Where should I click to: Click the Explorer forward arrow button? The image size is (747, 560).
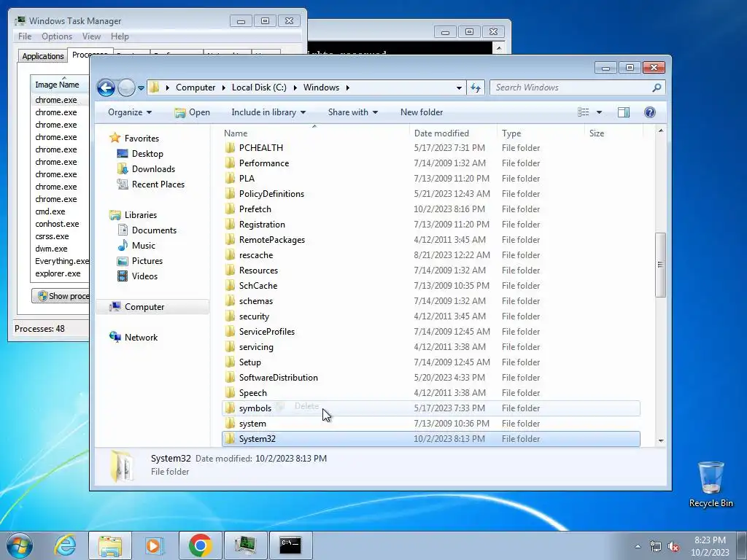coord(126,87)
